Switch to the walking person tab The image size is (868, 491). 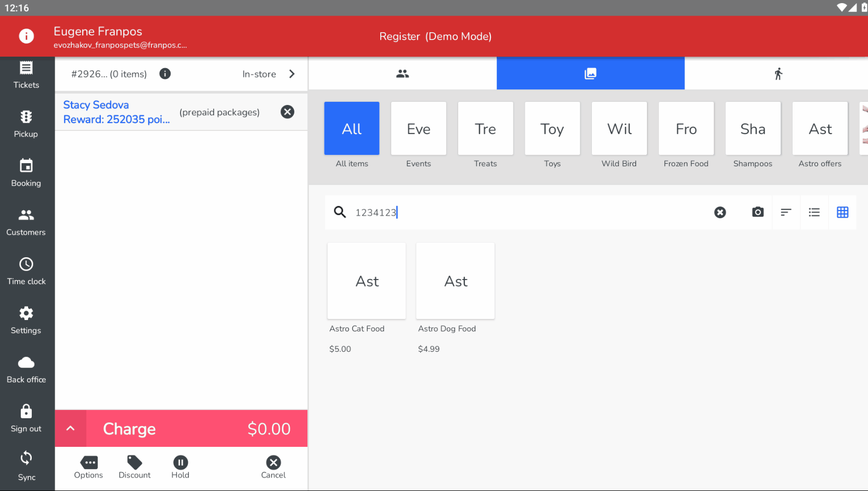click(778, 74)
